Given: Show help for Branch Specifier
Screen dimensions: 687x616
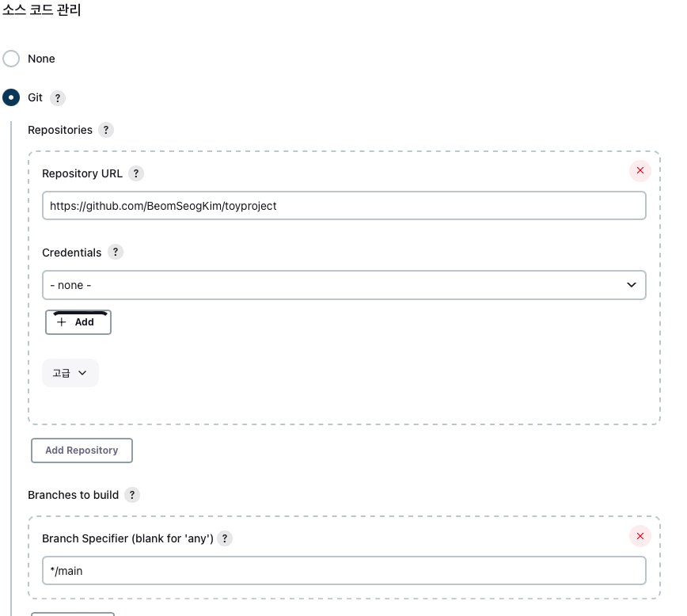Looking at the screenshot, I should pos(225,538).
